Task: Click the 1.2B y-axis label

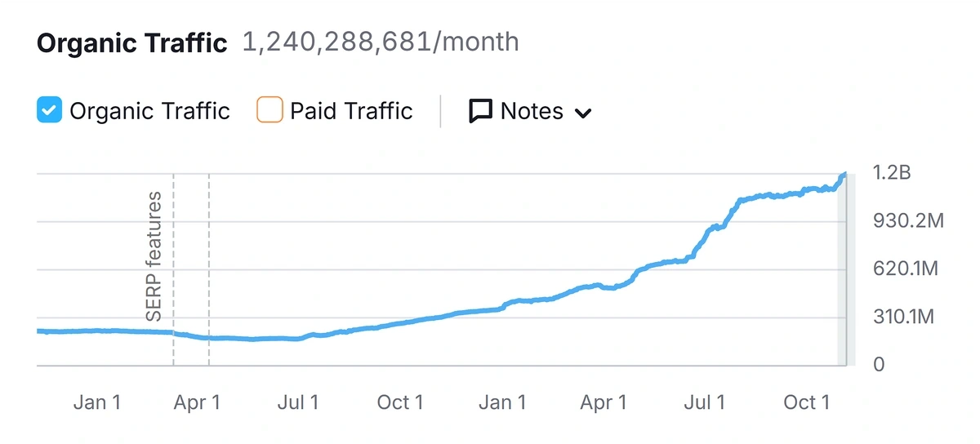Action: [891, 173]
